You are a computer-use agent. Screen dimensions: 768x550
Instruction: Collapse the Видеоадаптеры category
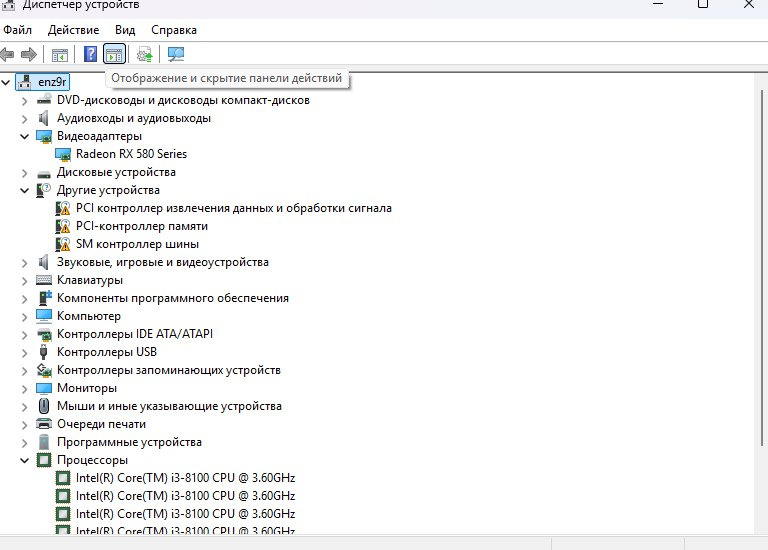click(x=25, y=136)
